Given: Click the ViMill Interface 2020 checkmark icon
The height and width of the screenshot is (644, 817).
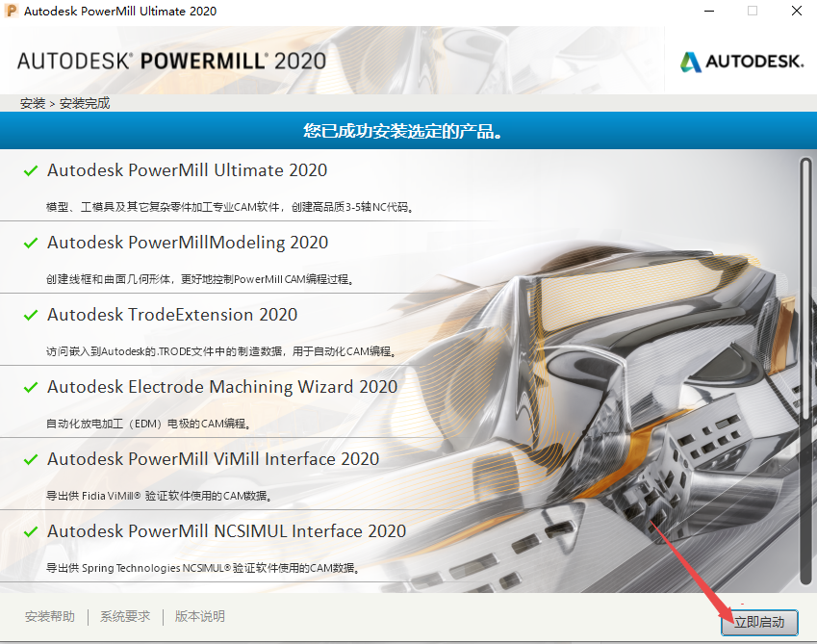Looking at the screenshot, I should pyautogui.click(x=30, y=460).
